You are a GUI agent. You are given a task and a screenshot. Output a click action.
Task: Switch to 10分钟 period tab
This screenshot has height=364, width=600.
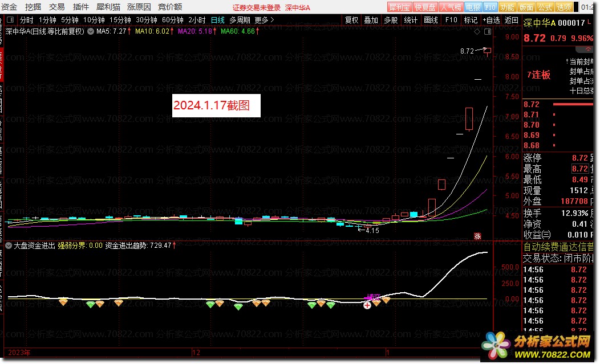(x=94, y=20)
